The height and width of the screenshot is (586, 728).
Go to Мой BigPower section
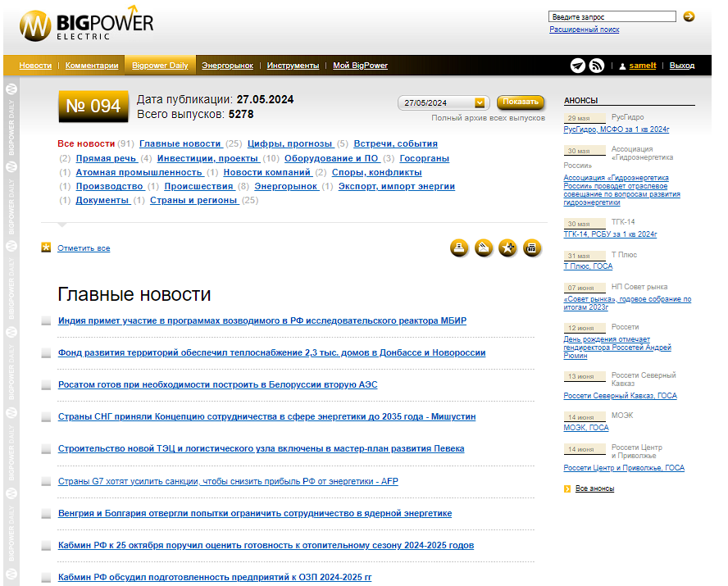point(360,66)
